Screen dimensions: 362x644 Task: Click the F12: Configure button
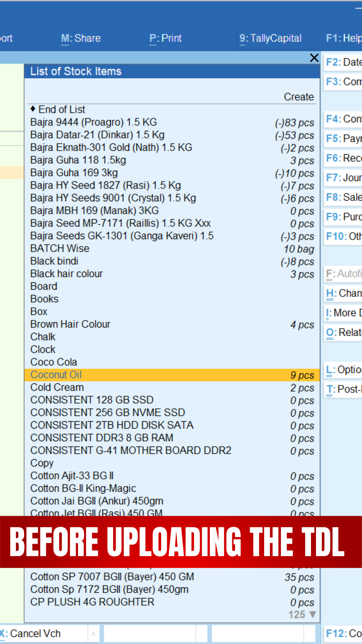(343, 633)
